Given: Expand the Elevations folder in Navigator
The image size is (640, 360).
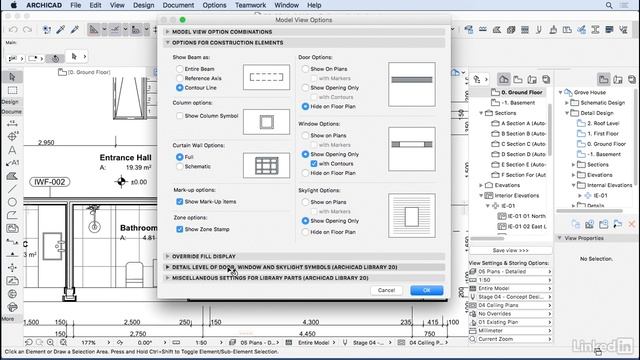Looking at the screenshot, I should coord(481,185).
